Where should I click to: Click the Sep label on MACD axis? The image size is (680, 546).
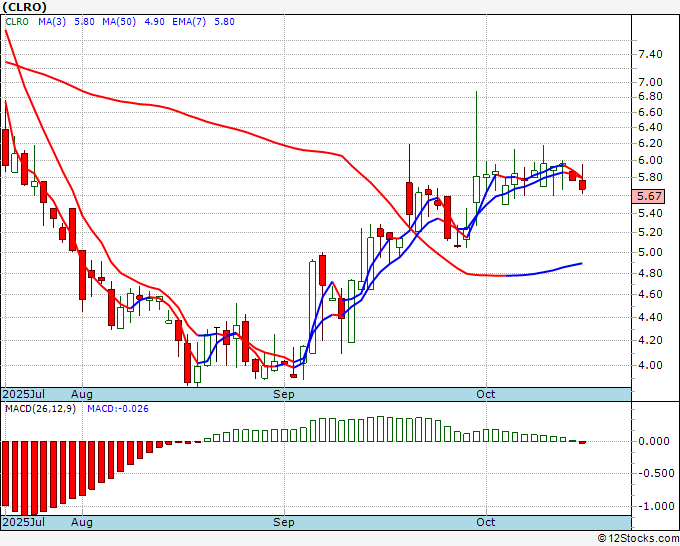[x=284, y=522]
